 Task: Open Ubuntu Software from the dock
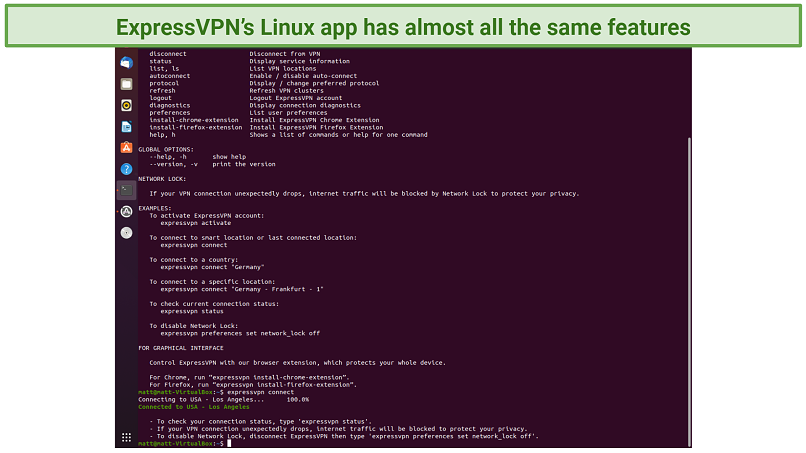(x=126, y=148)
